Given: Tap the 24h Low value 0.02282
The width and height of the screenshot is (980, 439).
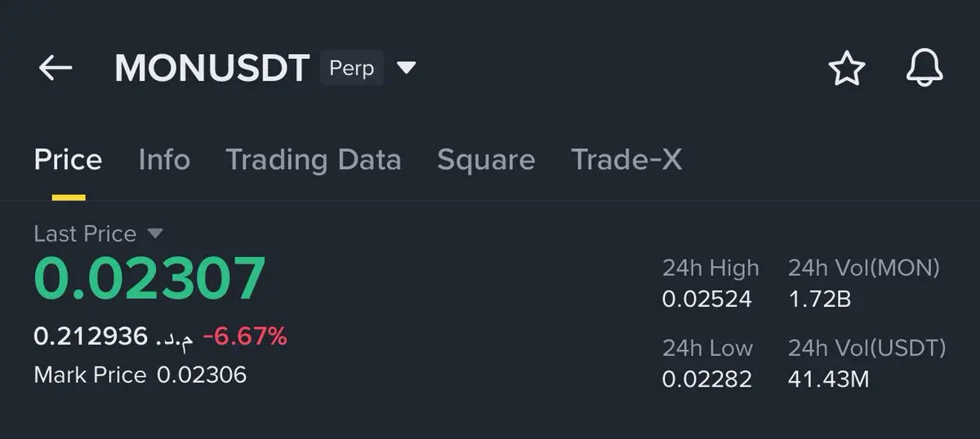Looking at the screenshot, I should click(x=706, y=379).
